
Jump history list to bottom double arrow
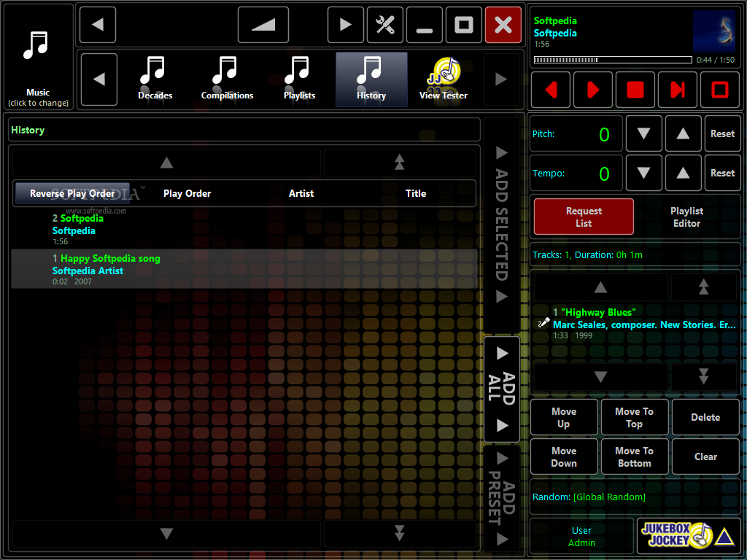[x=400, y=533]
